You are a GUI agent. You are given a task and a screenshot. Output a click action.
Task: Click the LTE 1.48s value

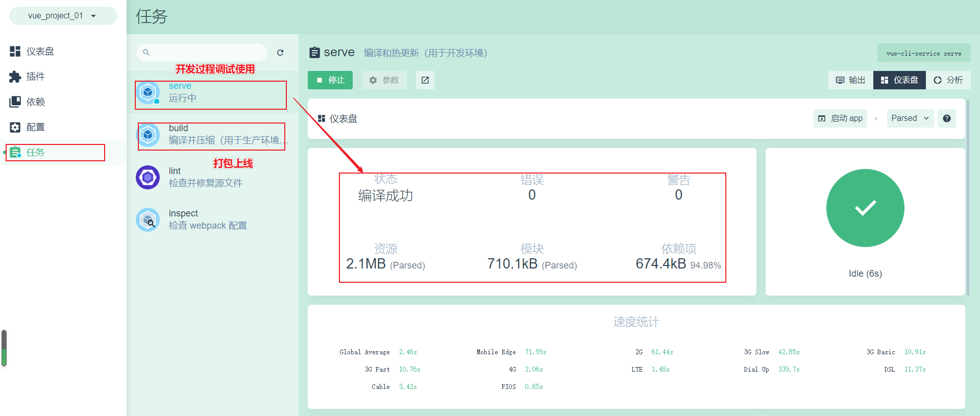point(660,370)
